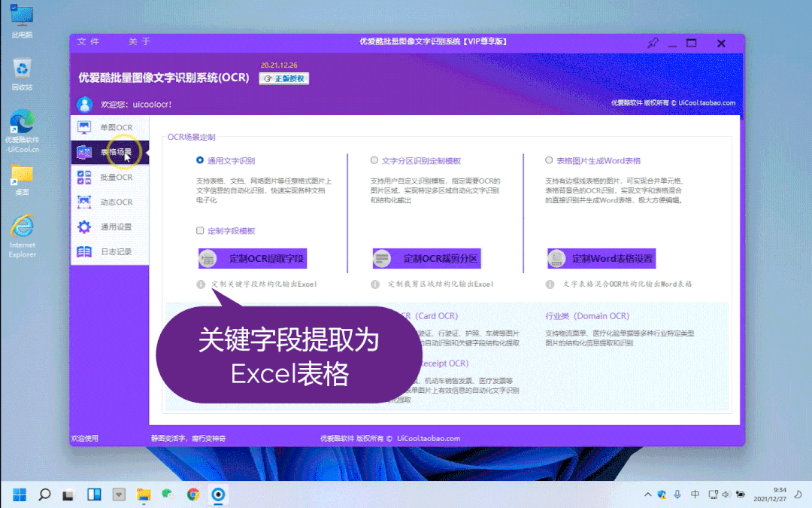Click the 正版授权 license button
The image size is (812, 508).
(283, 79)
